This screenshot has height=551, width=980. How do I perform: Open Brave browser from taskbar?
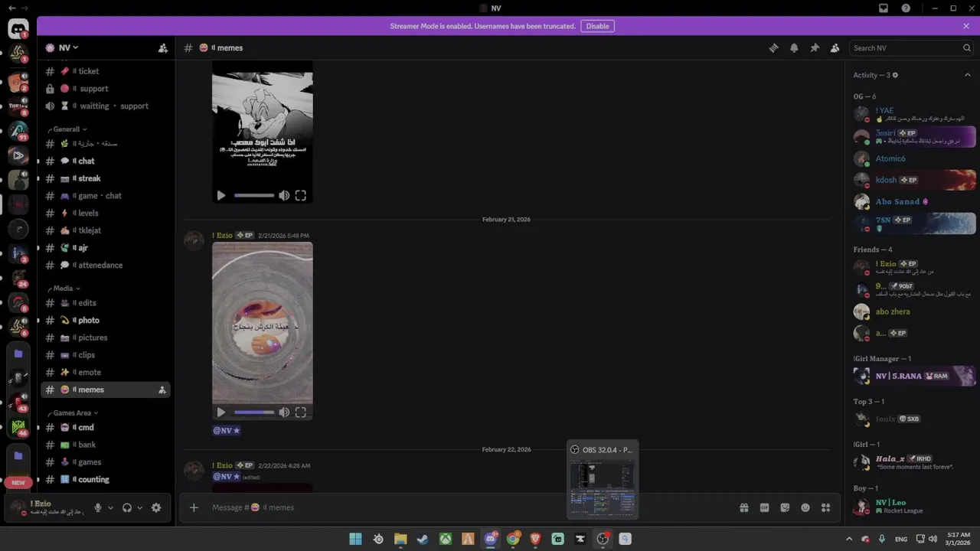[535, 539]
